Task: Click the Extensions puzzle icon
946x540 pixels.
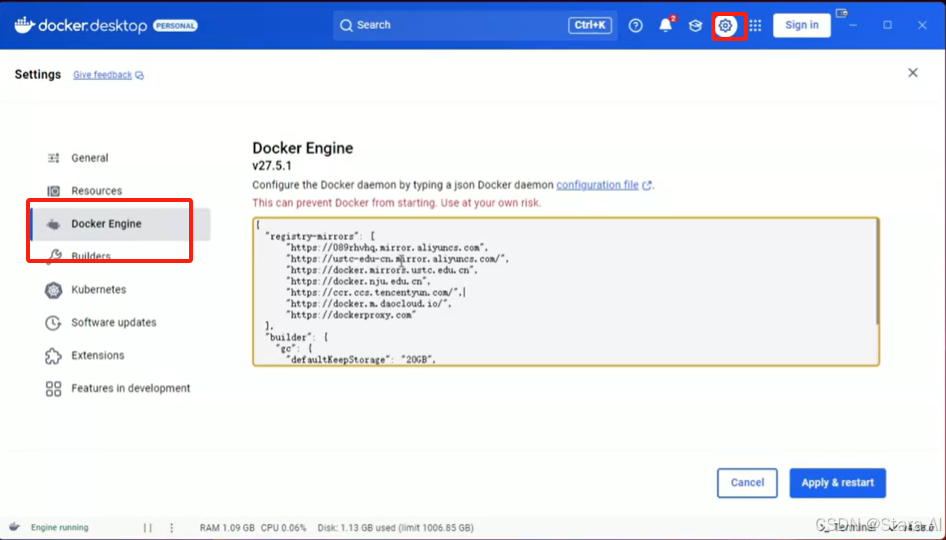Action: (x=53, y=355)
